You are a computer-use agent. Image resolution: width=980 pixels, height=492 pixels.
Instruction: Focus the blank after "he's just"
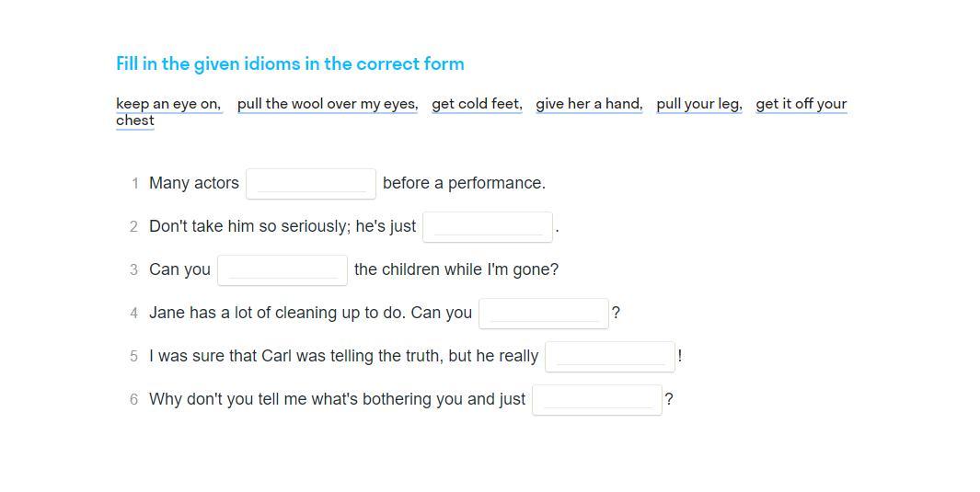pyautogui.click(x=487, y=226)
